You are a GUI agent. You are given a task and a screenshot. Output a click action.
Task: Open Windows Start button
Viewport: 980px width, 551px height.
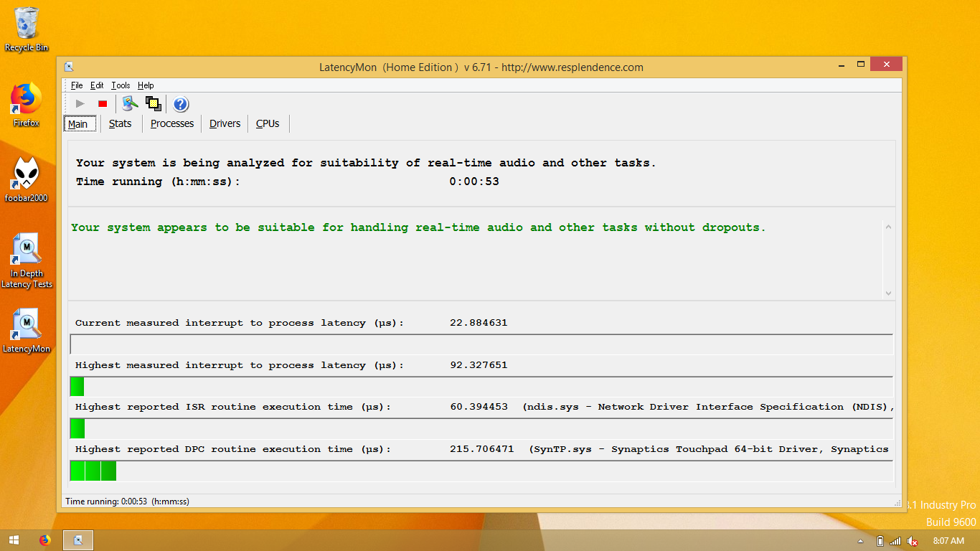pyautogui.click(x=14, y=540)
